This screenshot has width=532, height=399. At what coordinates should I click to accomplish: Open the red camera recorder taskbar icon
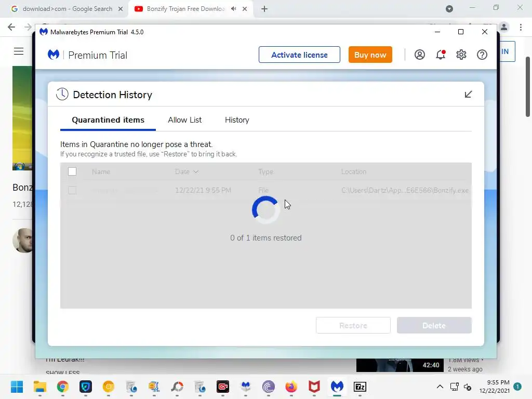223,387
